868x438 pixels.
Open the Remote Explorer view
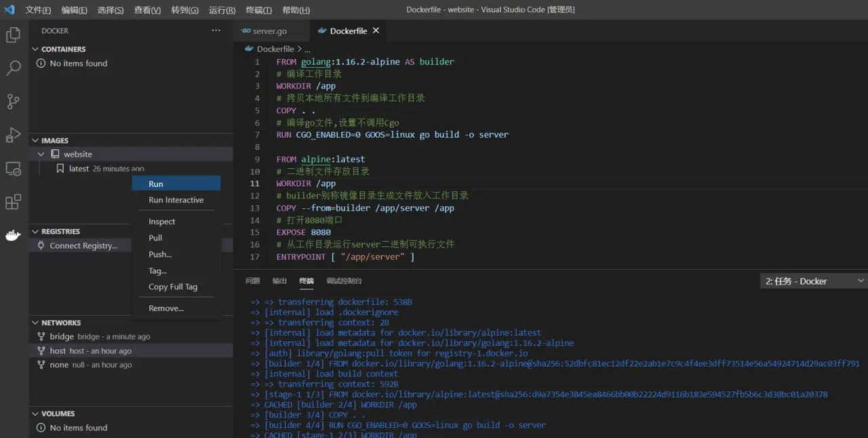pos(14,169)
